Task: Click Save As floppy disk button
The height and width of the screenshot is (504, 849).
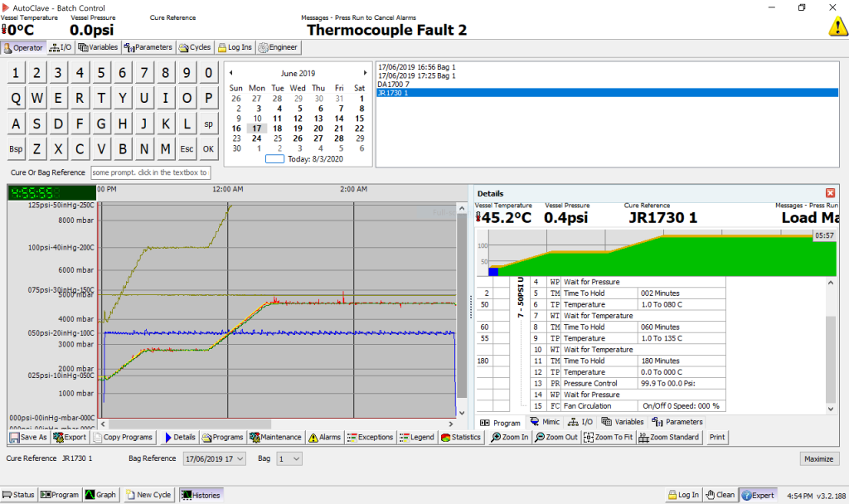Action: [x=28, y=437]
